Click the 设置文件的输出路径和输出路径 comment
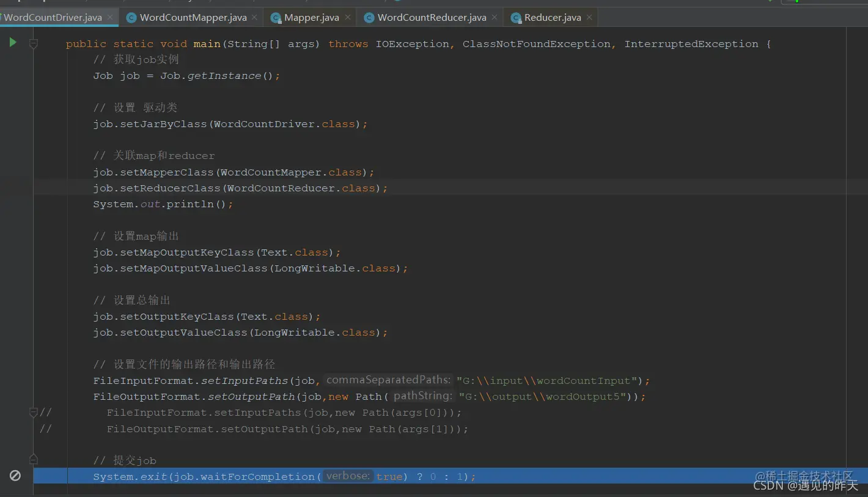The width and height of the screenshot is (868, 497). (184, 365)
